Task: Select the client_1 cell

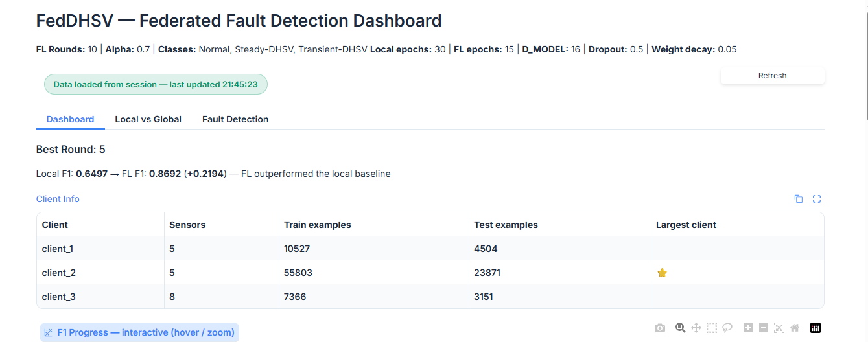Action: click(100, 249)
